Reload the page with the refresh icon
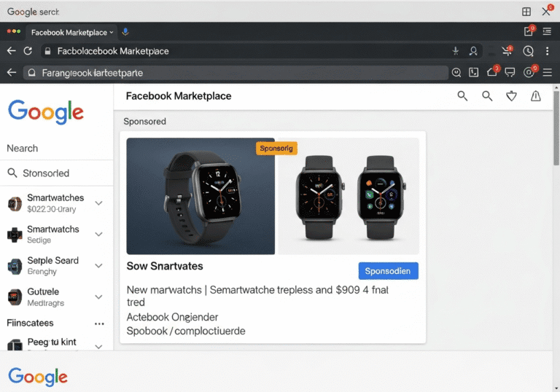The image size is (560, 392). point(28,51)
